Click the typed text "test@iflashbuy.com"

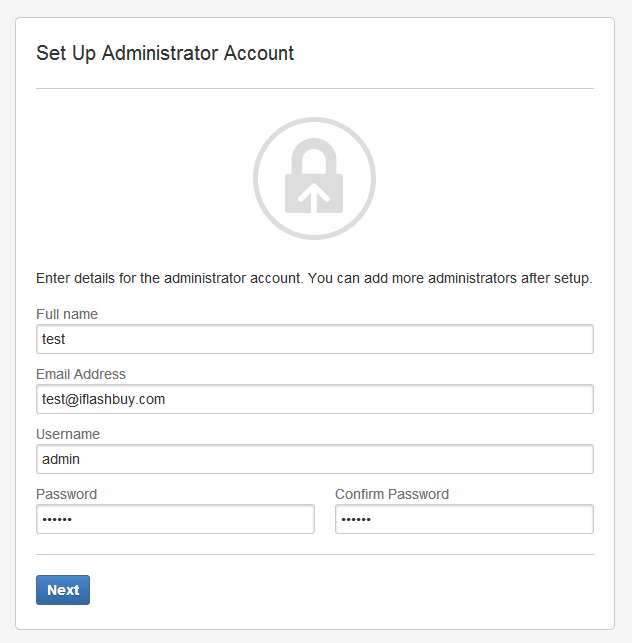click(x=103, y=399)
